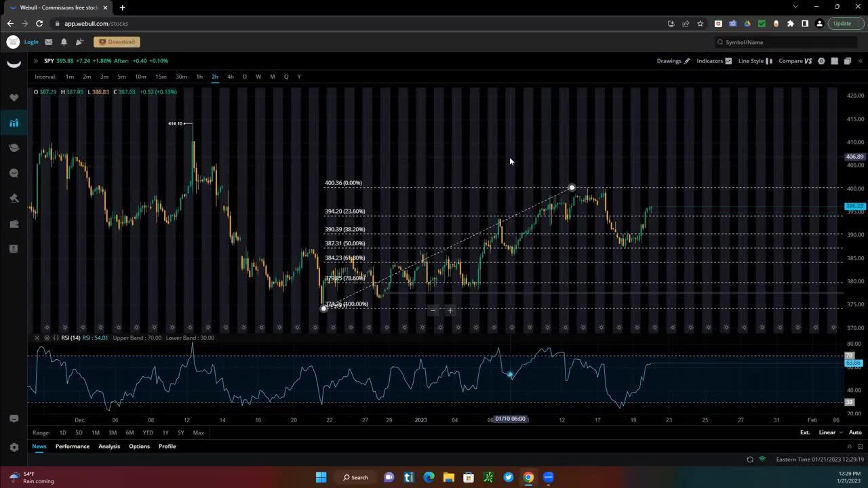Viewport: 868px width, 488px height.
Task: Open the Indicators icon on chart toolbar
Action: click(728, 60)
